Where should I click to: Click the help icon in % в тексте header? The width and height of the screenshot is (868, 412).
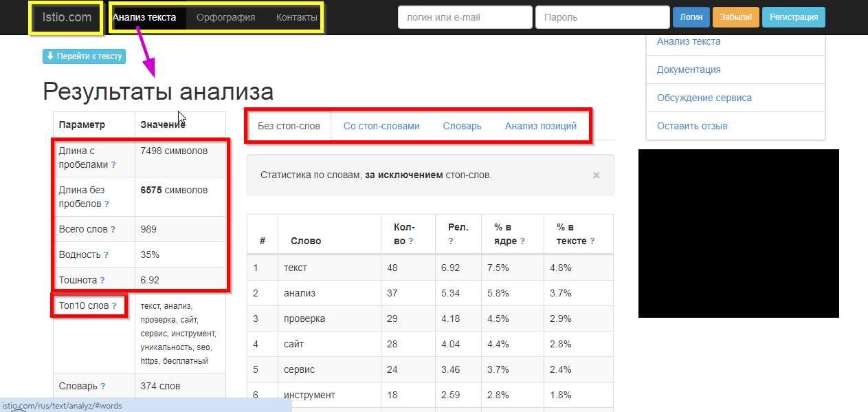coord(592,241)
